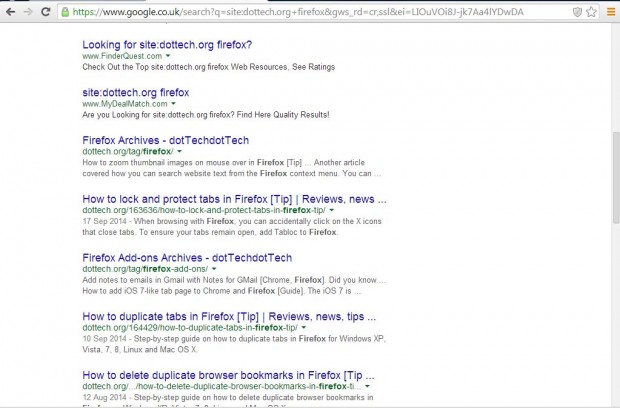Click the '12 Aug 2014' snippet text
This screenshot has height=408, width=620.
(x=104, y=397)
